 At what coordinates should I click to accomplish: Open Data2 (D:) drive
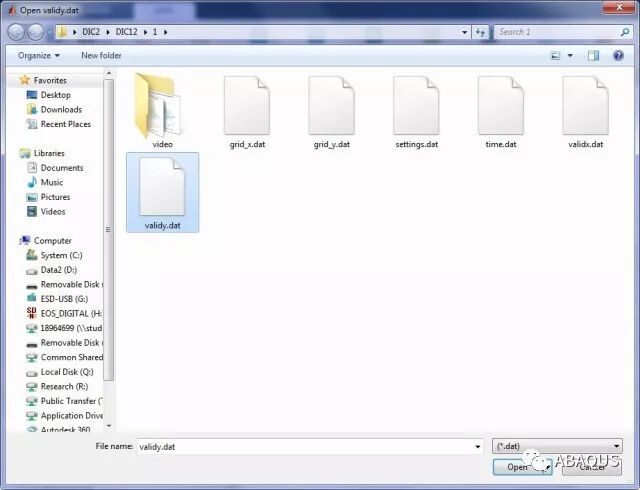click(59, 270)
